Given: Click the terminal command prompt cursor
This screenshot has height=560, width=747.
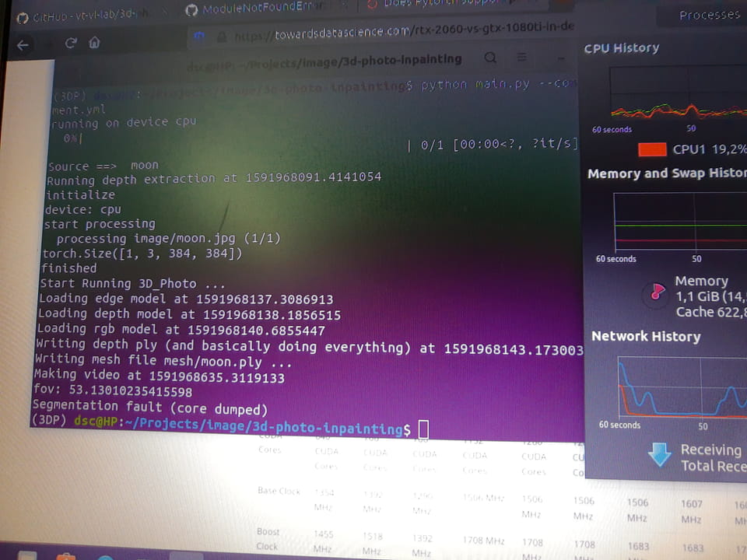Looking at the screenshot, I should click(423, 429).
